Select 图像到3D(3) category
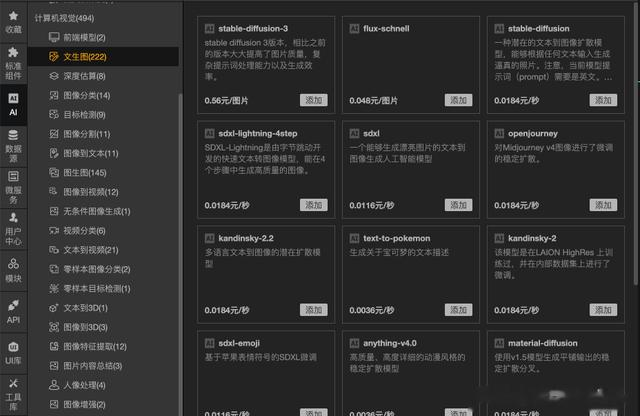Viewport: 640px width, 416px height. (85, 327)
